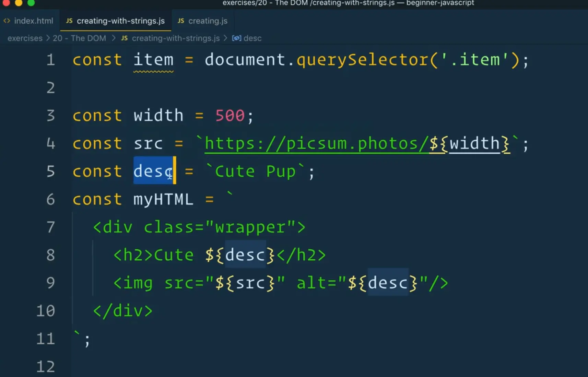Click the variable symbol icon before desc breadcrumb

click(237, 38)
